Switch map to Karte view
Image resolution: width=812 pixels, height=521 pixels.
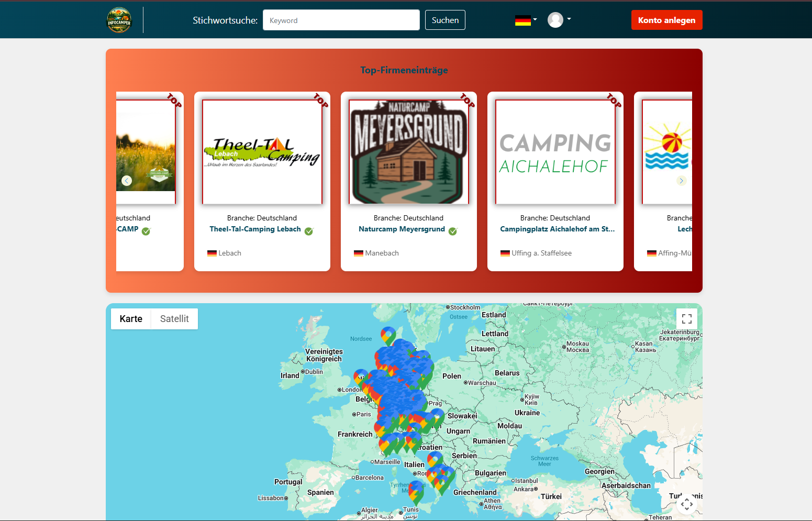[131, 319]
